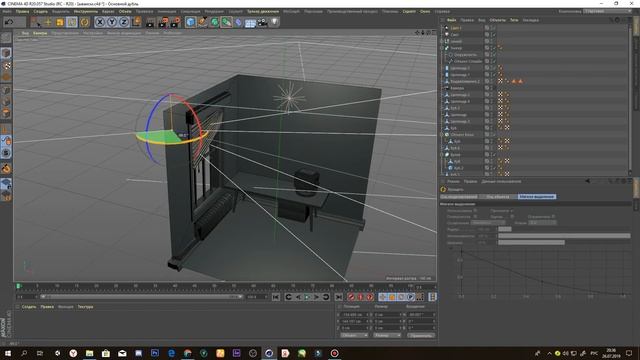Go to start of the timeline
The height and width of the screenshot is (360, 640).
(x=276, y=297)
